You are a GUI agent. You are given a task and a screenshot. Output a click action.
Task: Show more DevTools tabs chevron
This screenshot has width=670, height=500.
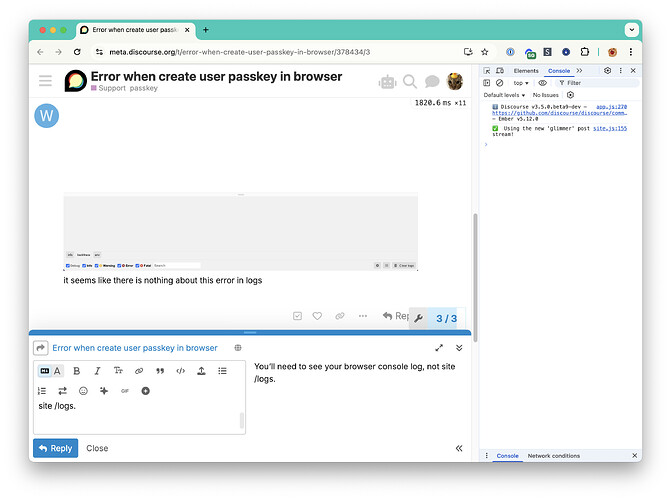point(579,71)
